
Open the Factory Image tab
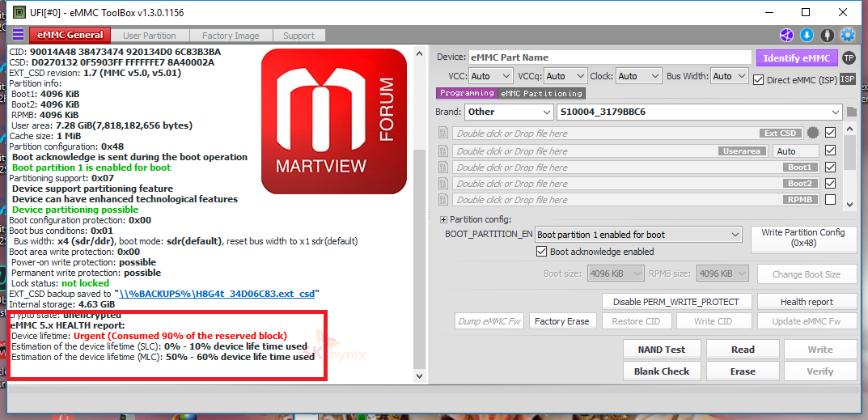coord(231,36)
